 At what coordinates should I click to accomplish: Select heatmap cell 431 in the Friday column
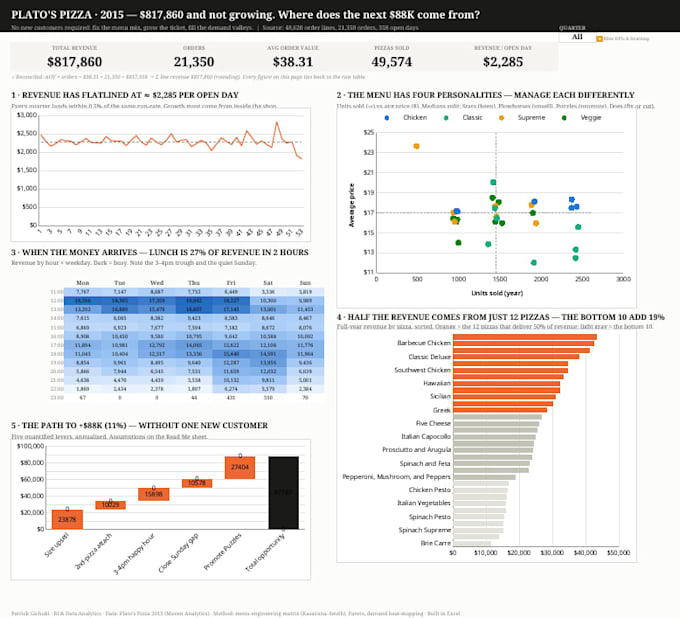(x=231, y=397)
